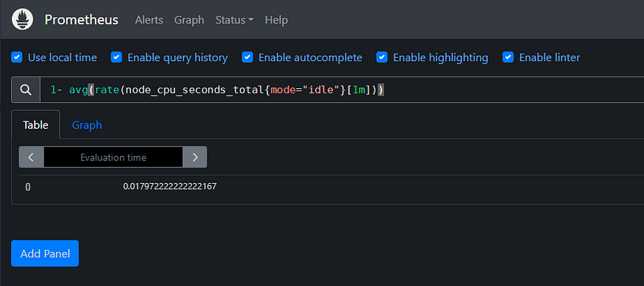Click the magnifier search icon beside query

tap(26, 90)
